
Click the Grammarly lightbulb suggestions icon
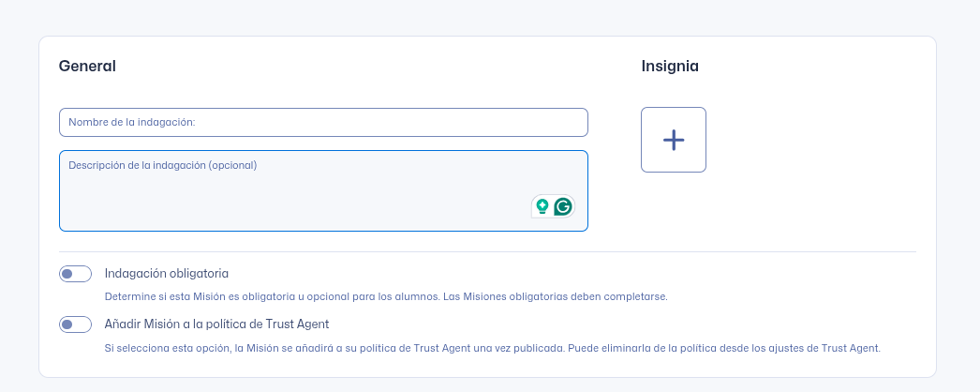(x=542, y=206)
